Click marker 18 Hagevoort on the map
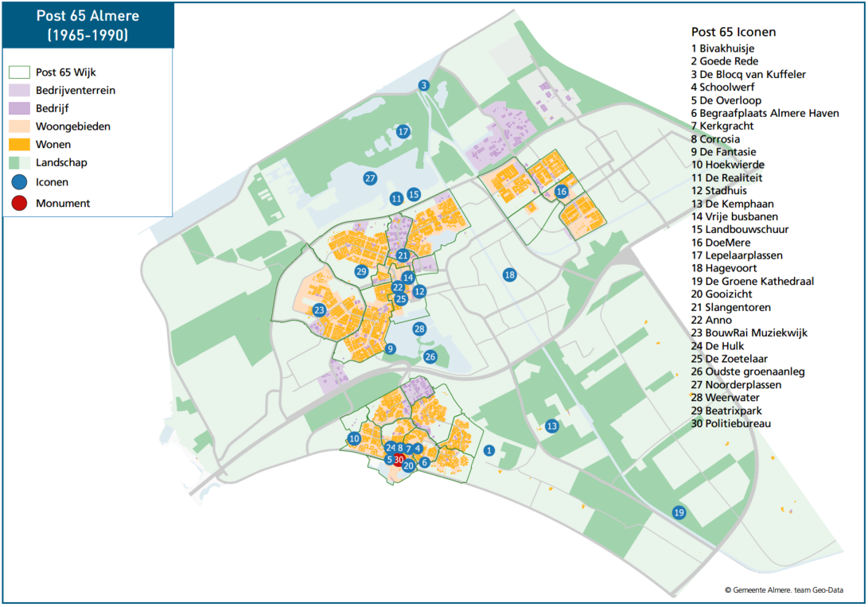The width and height of the screenshot is (868, 607). [x=509, y=274]
